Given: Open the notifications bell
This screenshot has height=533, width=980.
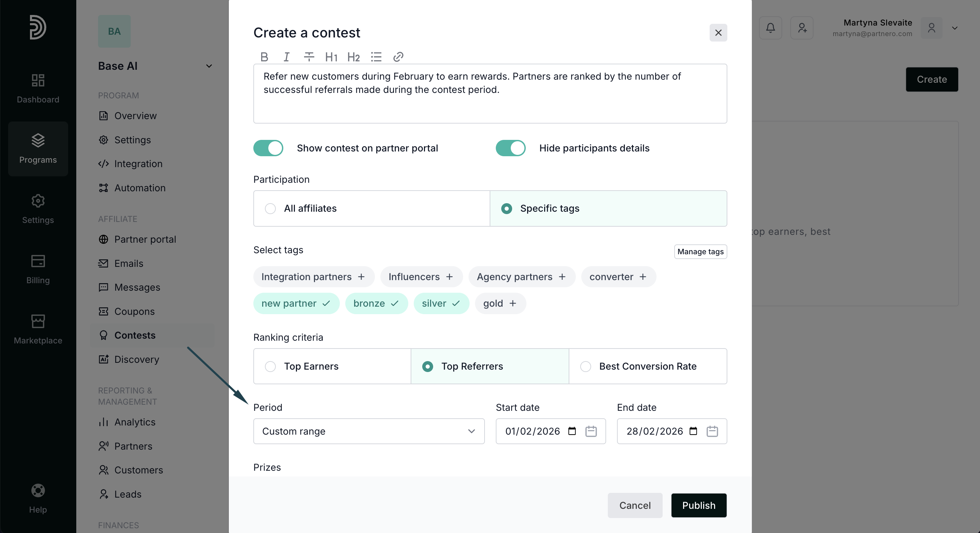Looking at the screenshot, I should [770, 28].
